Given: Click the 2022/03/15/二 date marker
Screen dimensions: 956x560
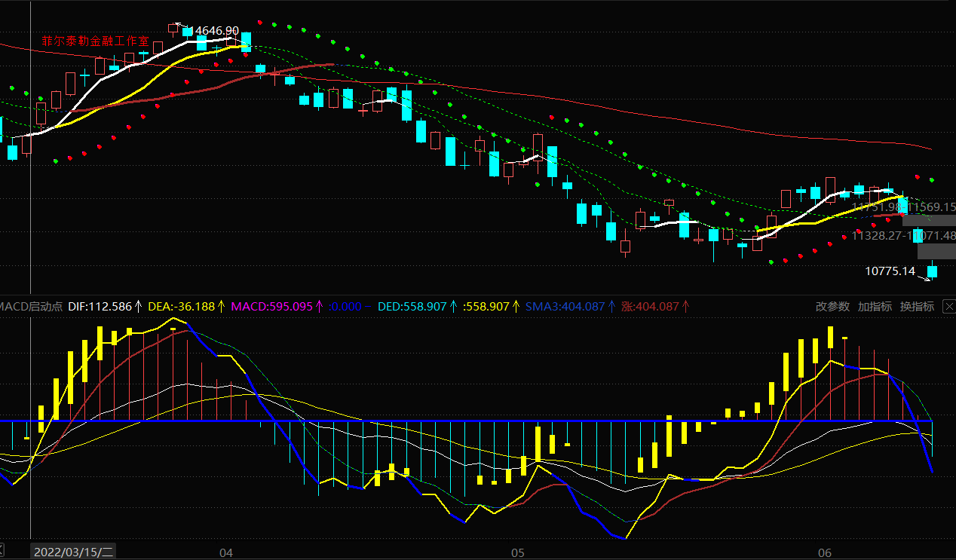Looking at the screenshot, I should click(73, 552).
